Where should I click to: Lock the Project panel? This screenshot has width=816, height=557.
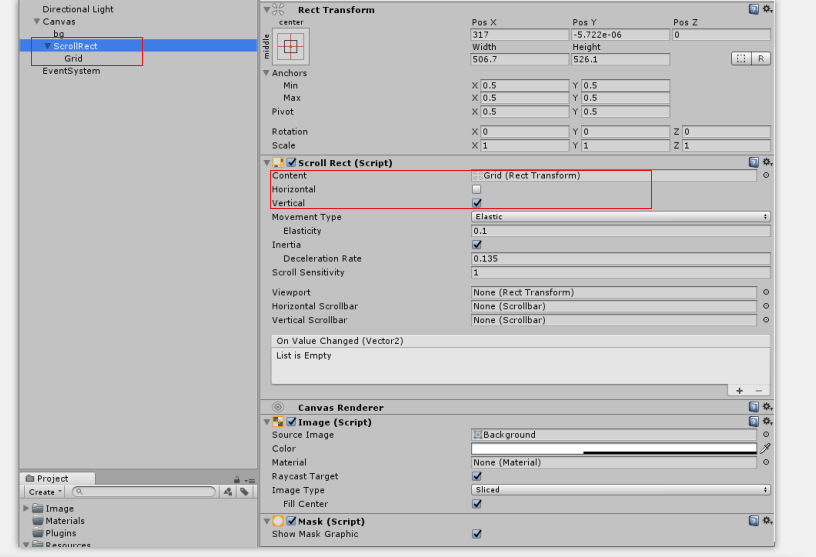click(237, 479)
